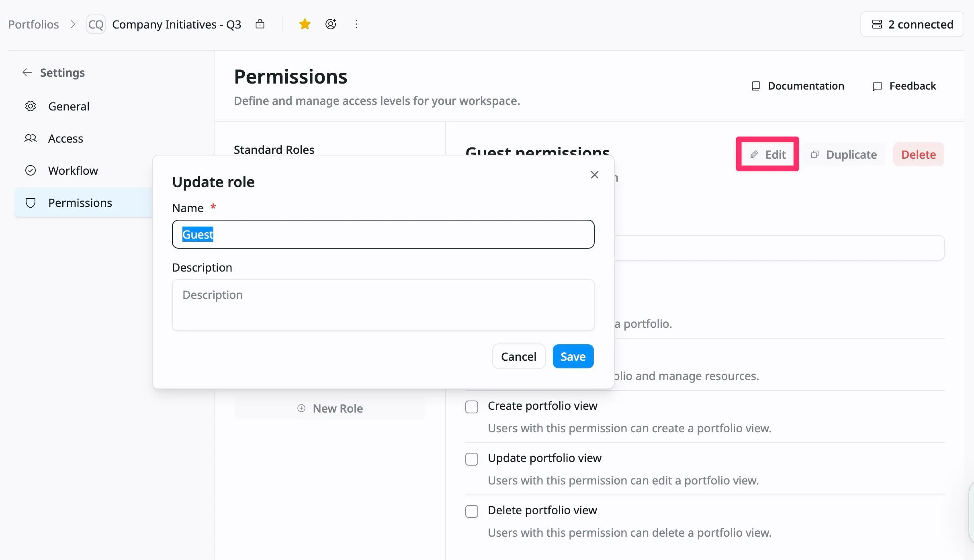Click the Workflow check-circle icon
The height and width of the screenshot is (560, 974).
[31, 170]
